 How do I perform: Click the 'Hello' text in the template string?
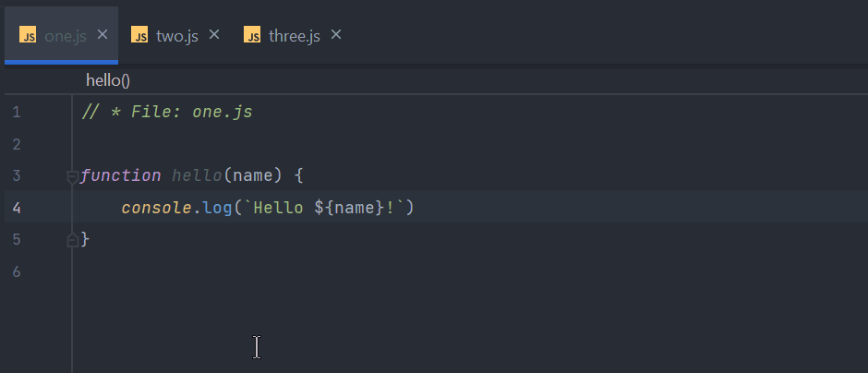click(279, 208)
